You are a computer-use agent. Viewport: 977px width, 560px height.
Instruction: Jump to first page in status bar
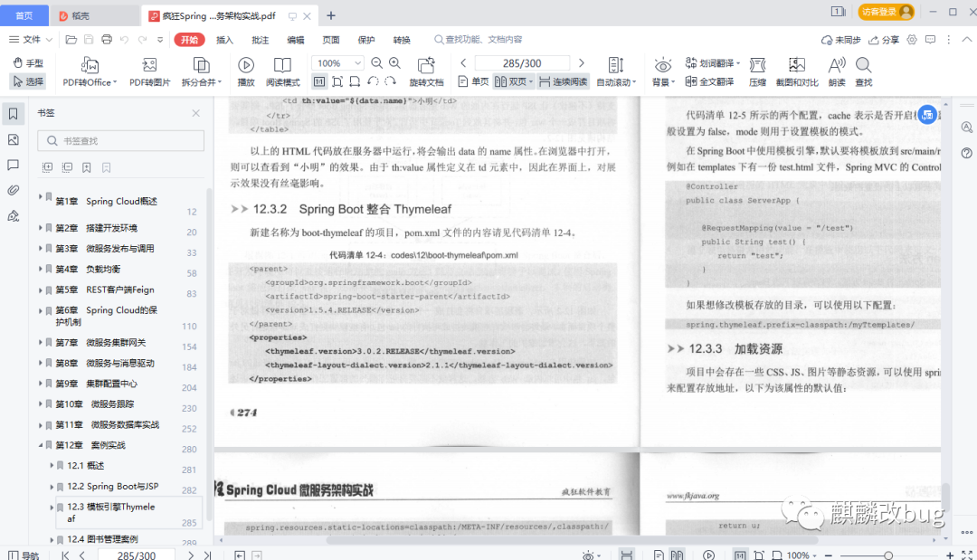pos(65,555)
